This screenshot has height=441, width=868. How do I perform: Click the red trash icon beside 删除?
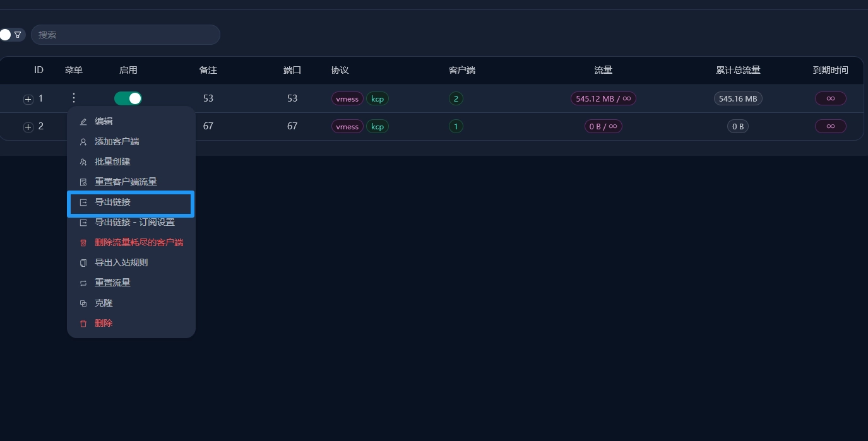point(83,324)
